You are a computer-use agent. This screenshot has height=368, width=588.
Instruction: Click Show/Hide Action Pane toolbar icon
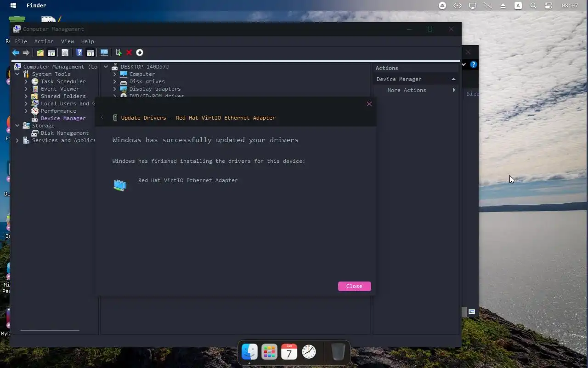pos(90,52)
